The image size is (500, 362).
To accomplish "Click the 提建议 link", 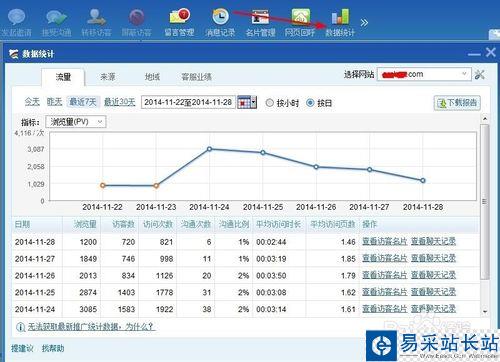I will [22, 349].
